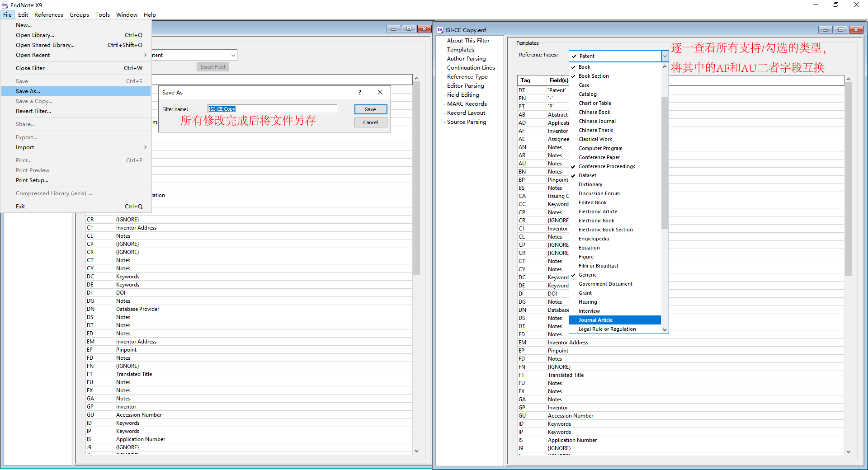Choose Open Library... in File menu
This screenshot has width=868, height=470.
[76, 35]
